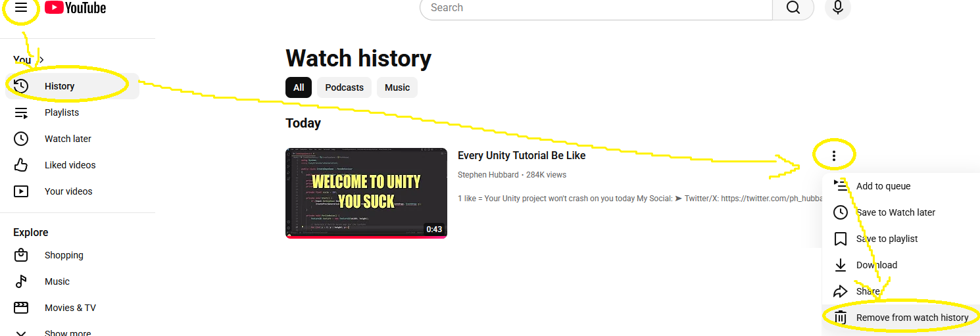Viewport: 980px width, 336px height.
Task: Choose Save to playlist
Action: pos(901,239)
